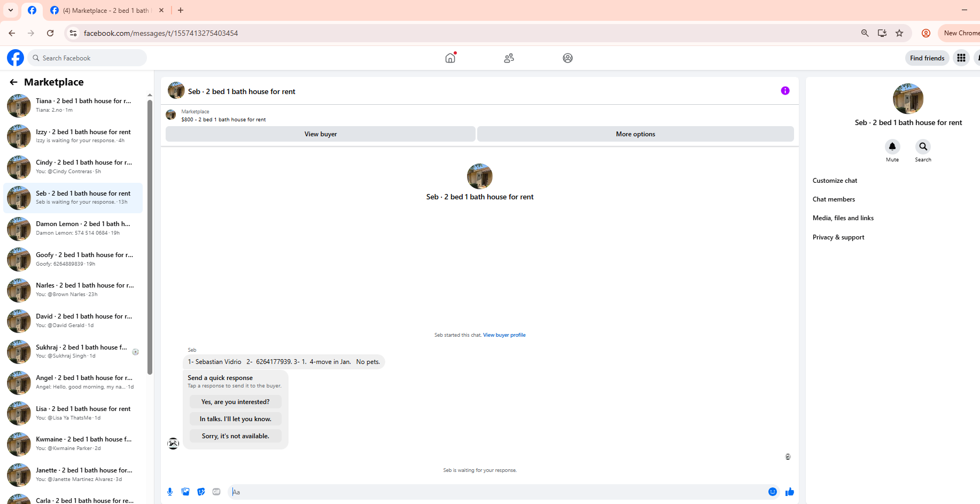Click the voice clip microphone icon
This screenshot has height=504, width=980.
(x=170, y=492)
